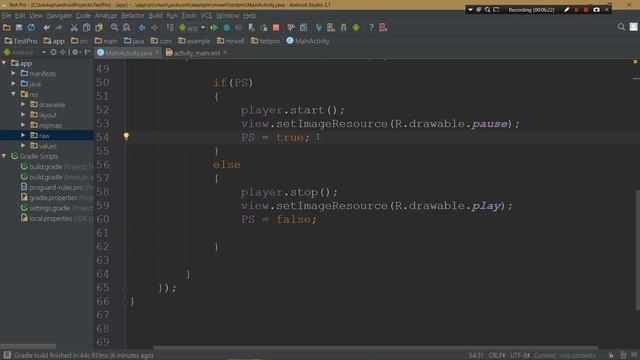Image resolution: width=640 pixels, height=360 pixels.
Task: Open the VCS menu
Action: pyautogui.click(x=206, y=16)
